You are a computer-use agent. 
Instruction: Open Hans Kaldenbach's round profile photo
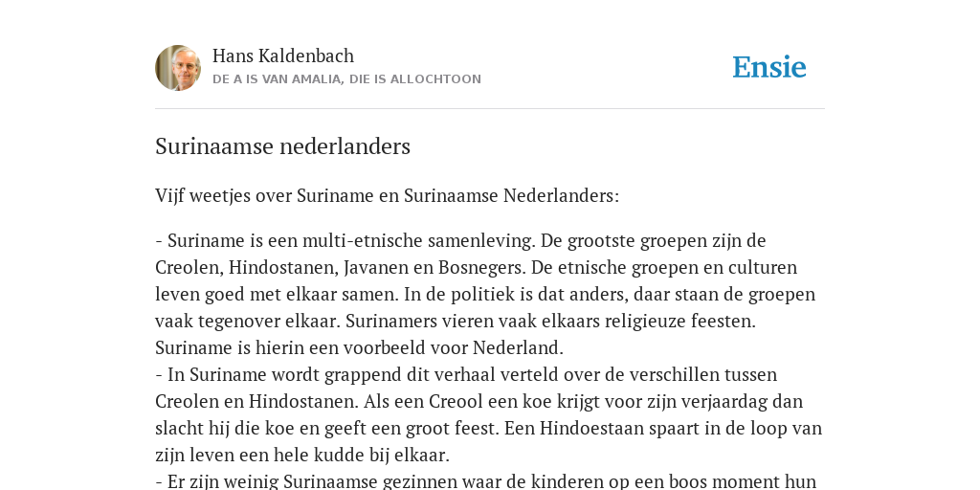[x=178, y=68]
